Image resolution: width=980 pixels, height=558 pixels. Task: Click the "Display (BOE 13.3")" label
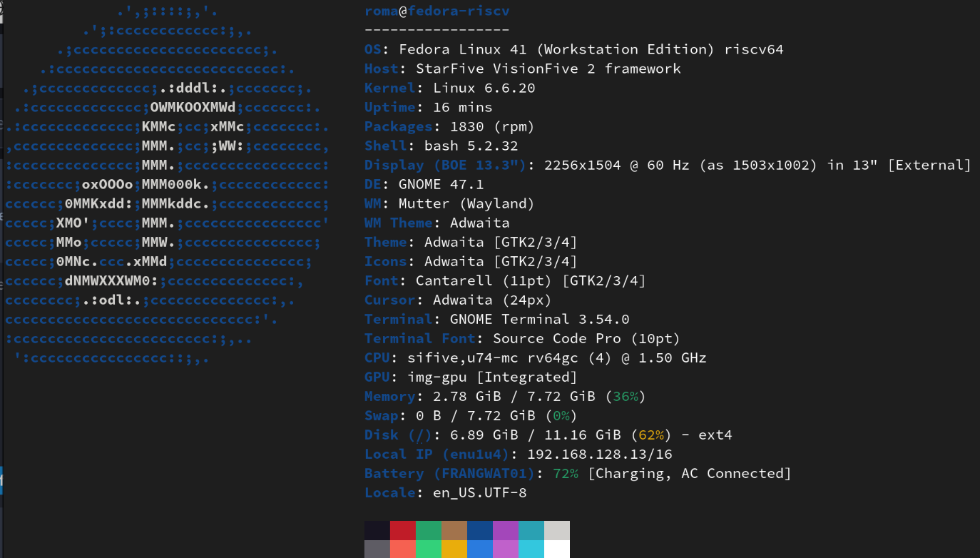445,165
